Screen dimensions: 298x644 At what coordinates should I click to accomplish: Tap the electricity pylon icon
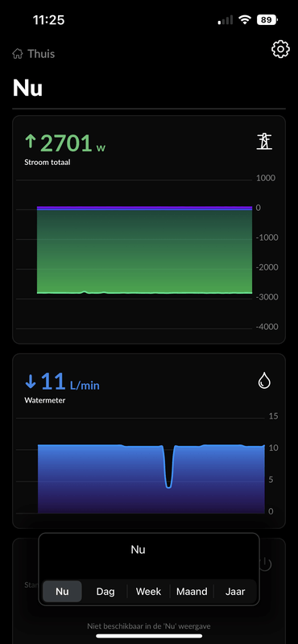(x=264, y=142)
